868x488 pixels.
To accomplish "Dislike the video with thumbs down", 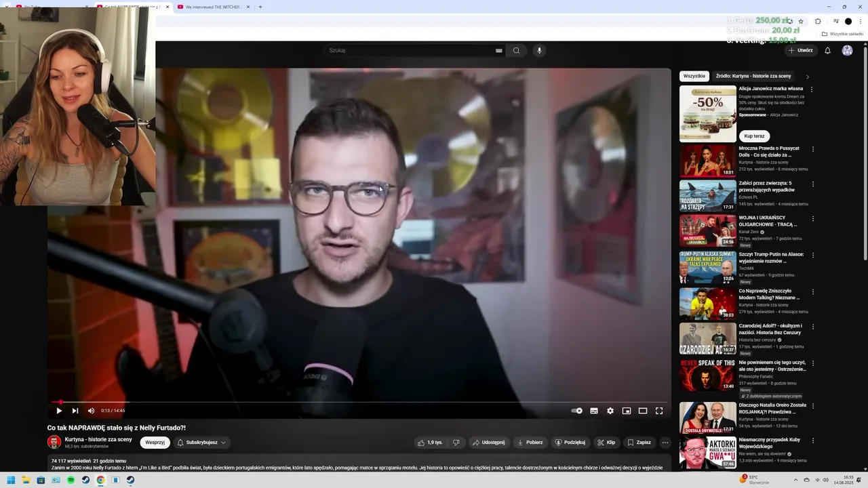I will (x=456, y=443).
